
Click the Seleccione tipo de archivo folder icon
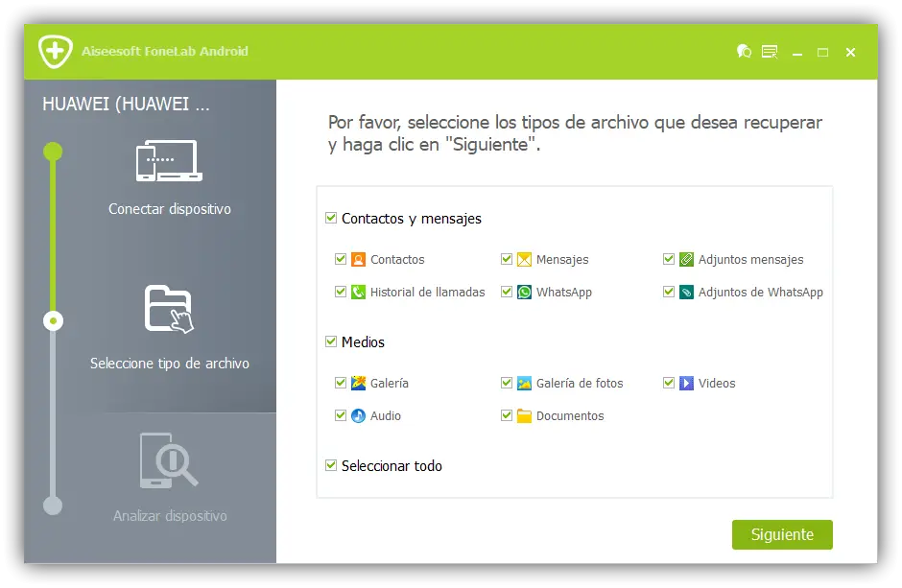[169, 309]
